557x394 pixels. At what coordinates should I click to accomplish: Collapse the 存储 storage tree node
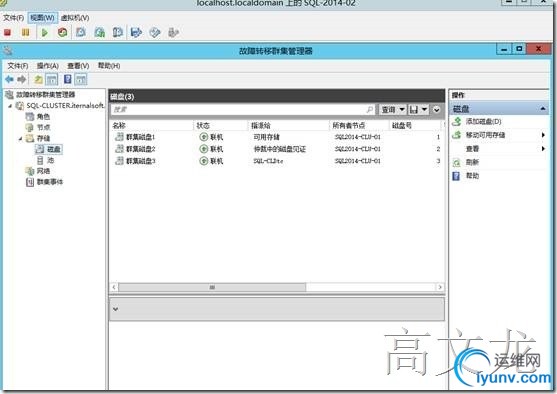pyautogui.click(x=20, y=138)
